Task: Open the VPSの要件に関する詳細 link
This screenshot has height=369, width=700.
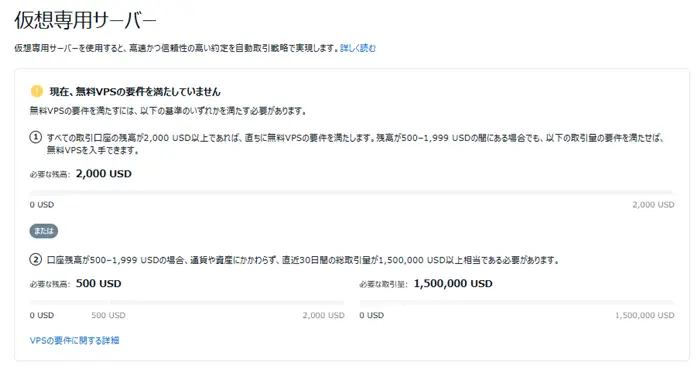Action: [x=75, y=340]
